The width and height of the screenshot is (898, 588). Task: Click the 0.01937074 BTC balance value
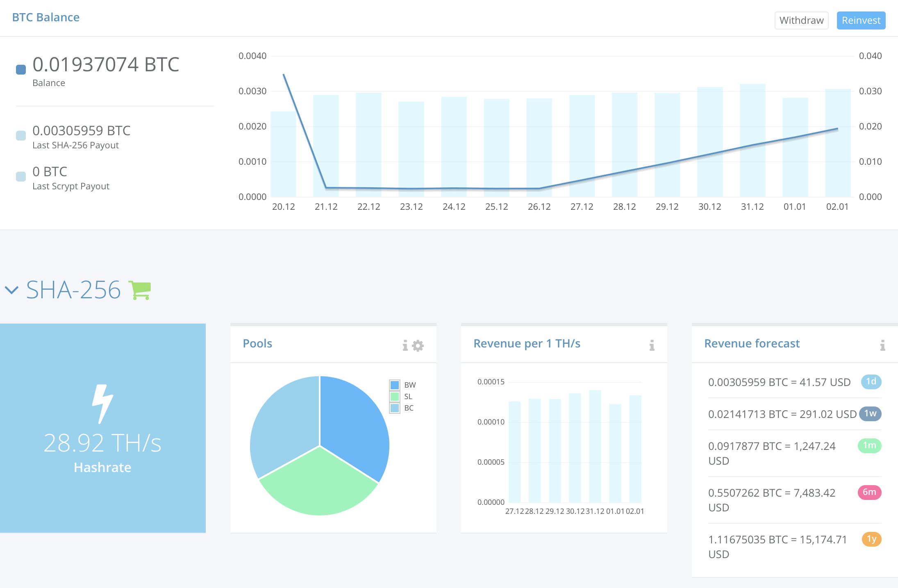tap(106, 64)
